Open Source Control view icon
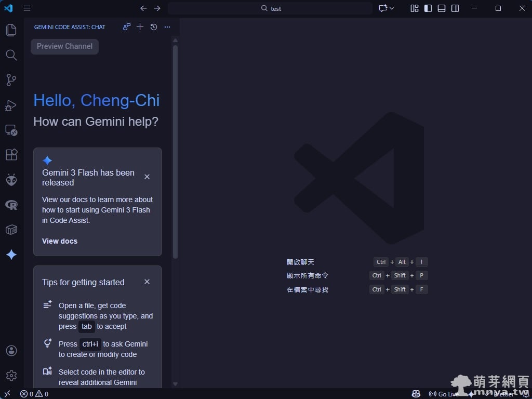 click(11, 80)
